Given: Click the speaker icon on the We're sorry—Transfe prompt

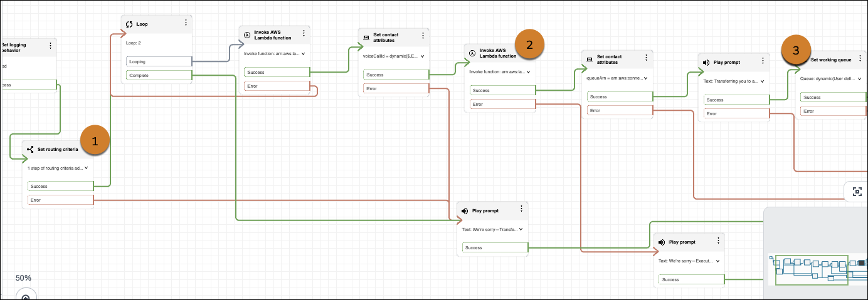Looking at the screenshot, I should 465,211.
